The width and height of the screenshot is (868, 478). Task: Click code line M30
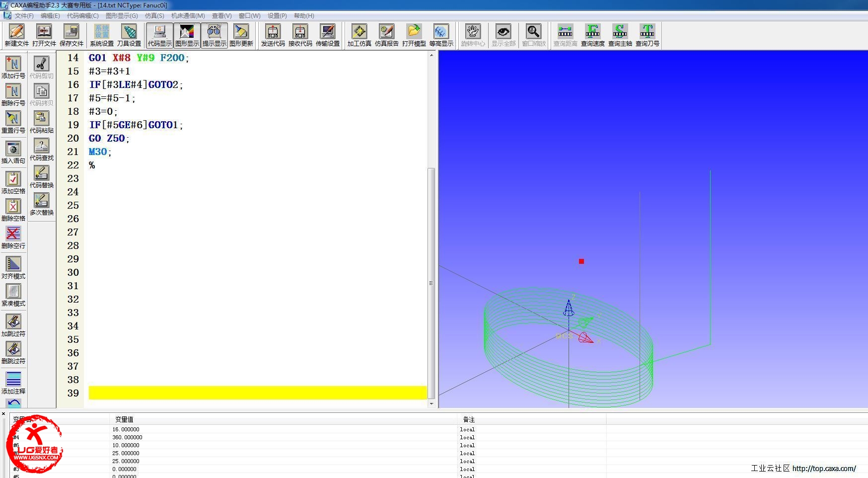100,152
